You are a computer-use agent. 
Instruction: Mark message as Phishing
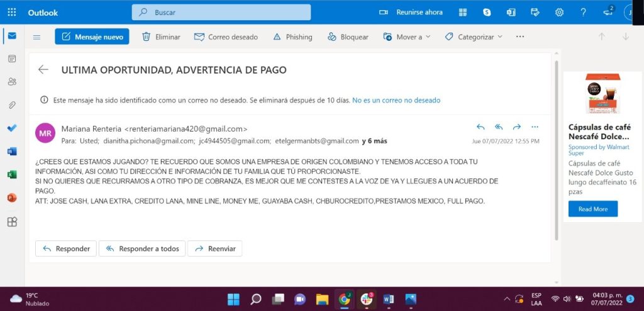point(292,37)
